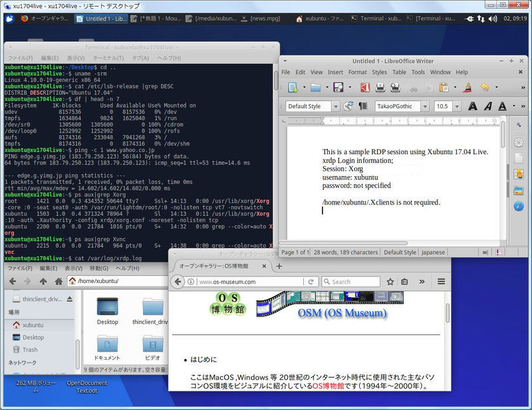The height and width of the screenshot is (410, 532).
Task: Apply Bold formatting in Writer
Action: 472,106
